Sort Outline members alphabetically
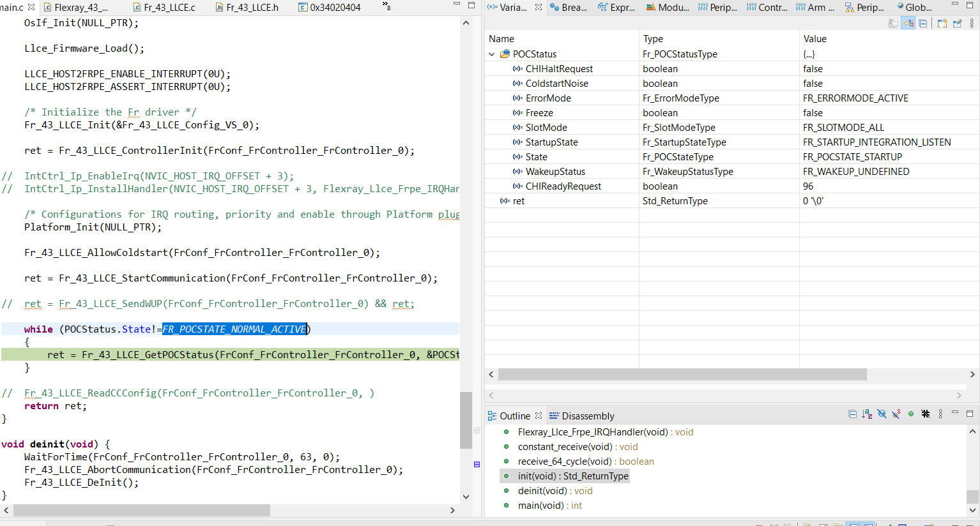Screen dimensions: 980x526 tap(867, 414)
